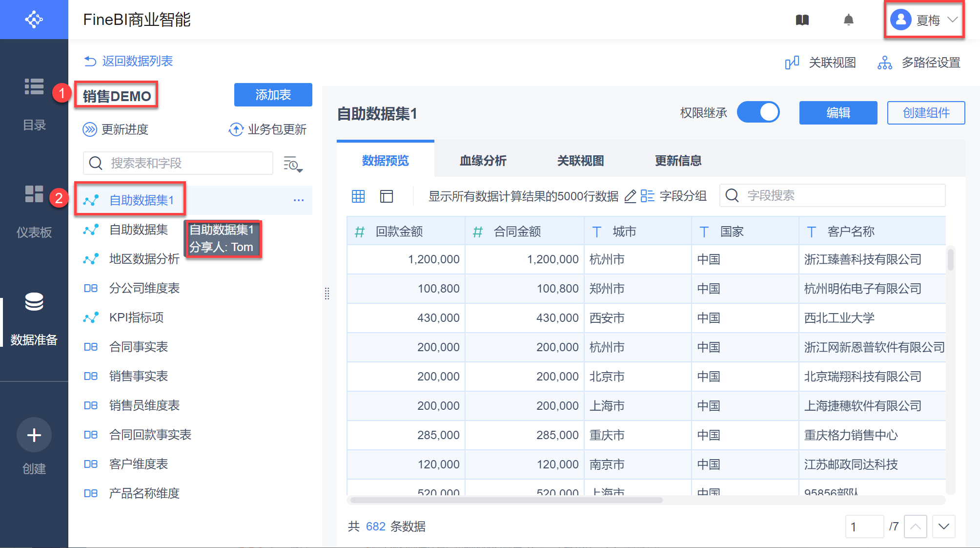Click the FineBI logo icon
The image size is (980, 548).
point(34,20)
